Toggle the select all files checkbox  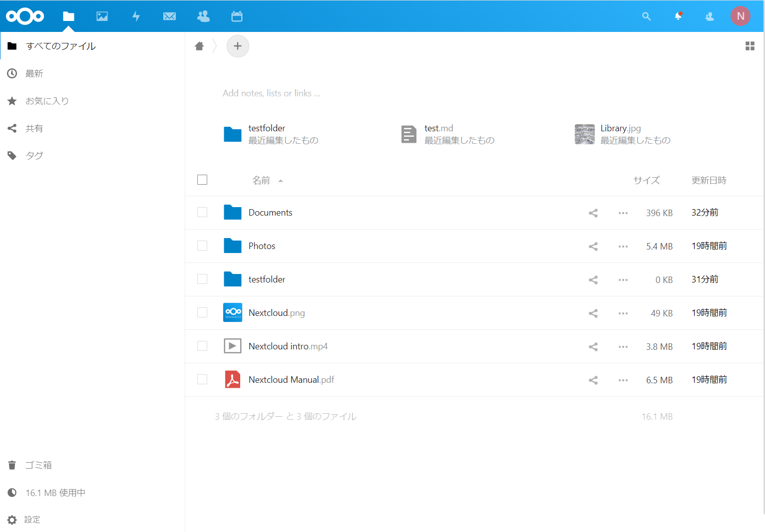[x=202, y=180]
